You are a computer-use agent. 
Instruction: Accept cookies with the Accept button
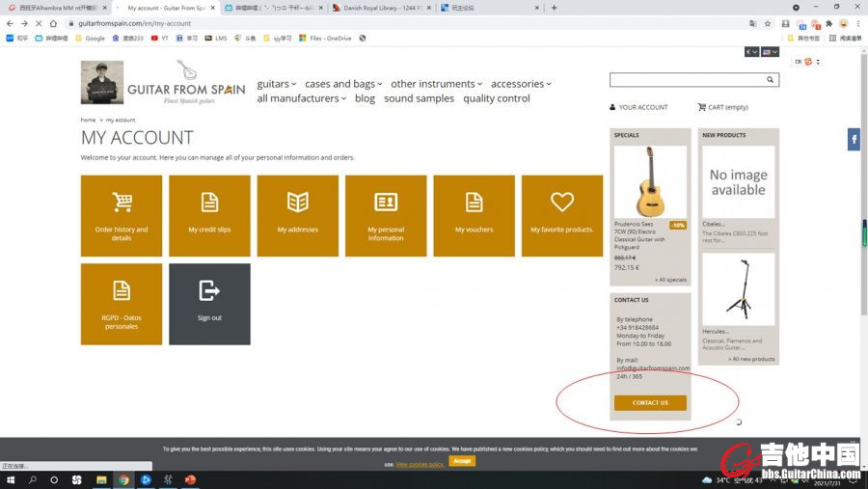(x=462, y=461)
